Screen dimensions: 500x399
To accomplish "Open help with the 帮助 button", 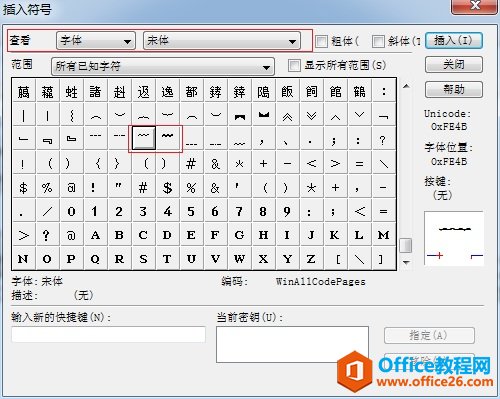I will (x=454, y=89).
